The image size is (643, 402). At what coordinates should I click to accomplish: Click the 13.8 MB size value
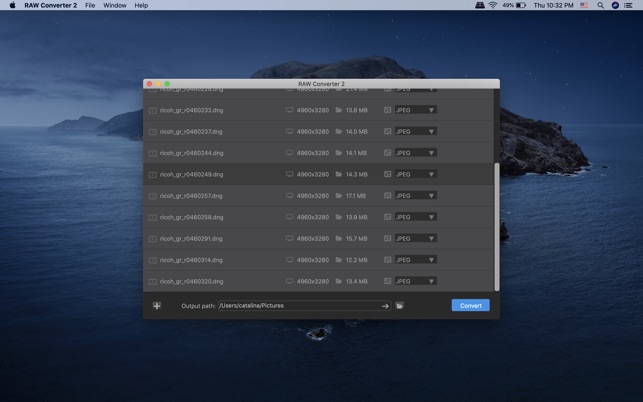tap(356, 110)
